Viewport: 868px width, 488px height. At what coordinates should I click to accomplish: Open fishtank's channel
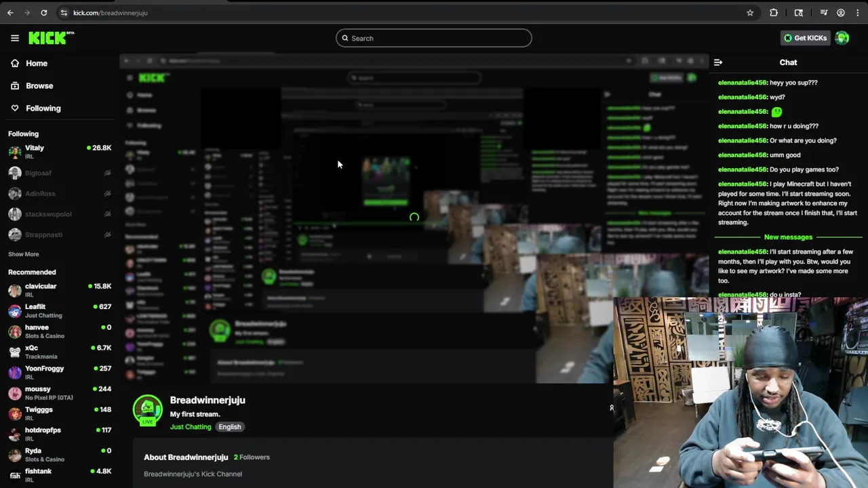click(59, 475)
